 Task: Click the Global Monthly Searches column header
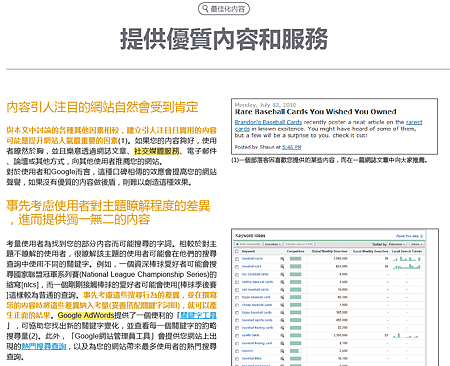[x=329, y=251]
